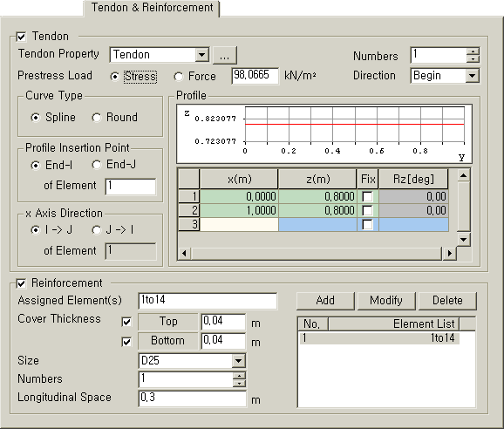Choose the Round curve type
The height and width of the screenshot is (429, 504).
pos(96,118)
